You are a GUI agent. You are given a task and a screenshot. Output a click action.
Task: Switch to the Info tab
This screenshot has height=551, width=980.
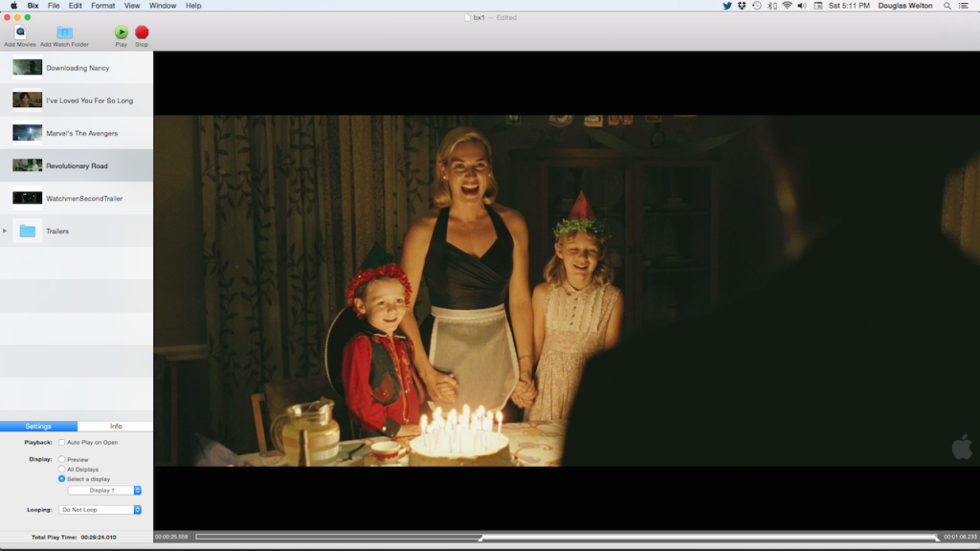click(x=115, y=426)
